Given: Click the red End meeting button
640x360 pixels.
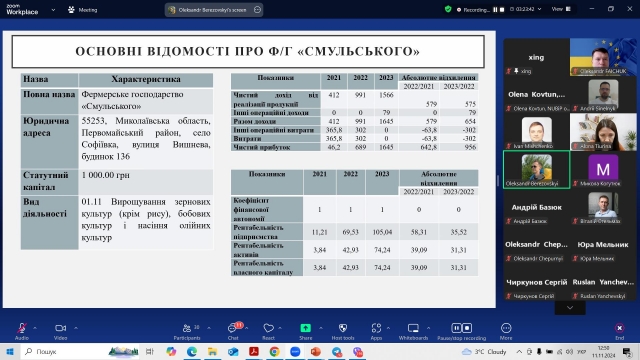Looking at the screenshot, I should click(620, 331).
